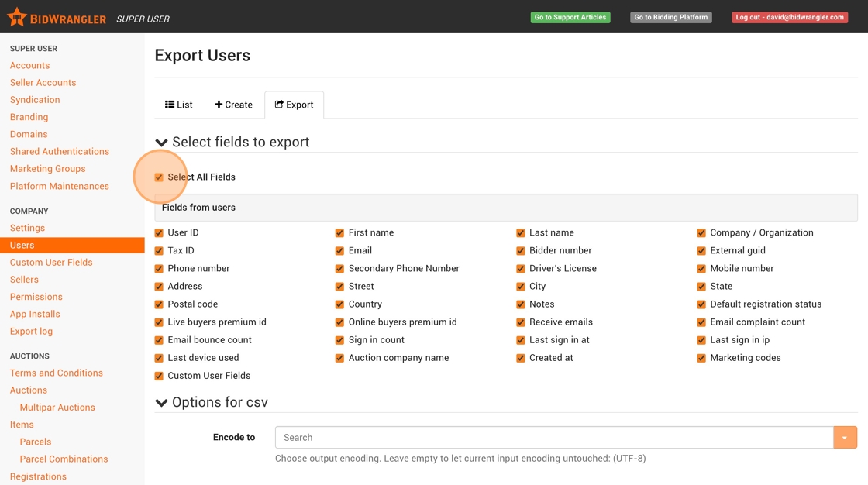Click the BidWrangler star logo icon
This screenshot has height=485, width=868.
pos(16,17)
